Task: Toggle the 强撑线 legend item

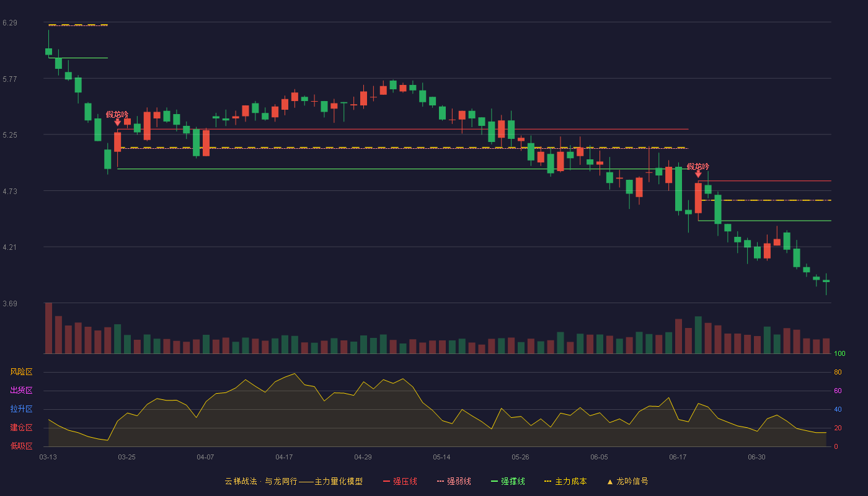Action: coord(508,481)
